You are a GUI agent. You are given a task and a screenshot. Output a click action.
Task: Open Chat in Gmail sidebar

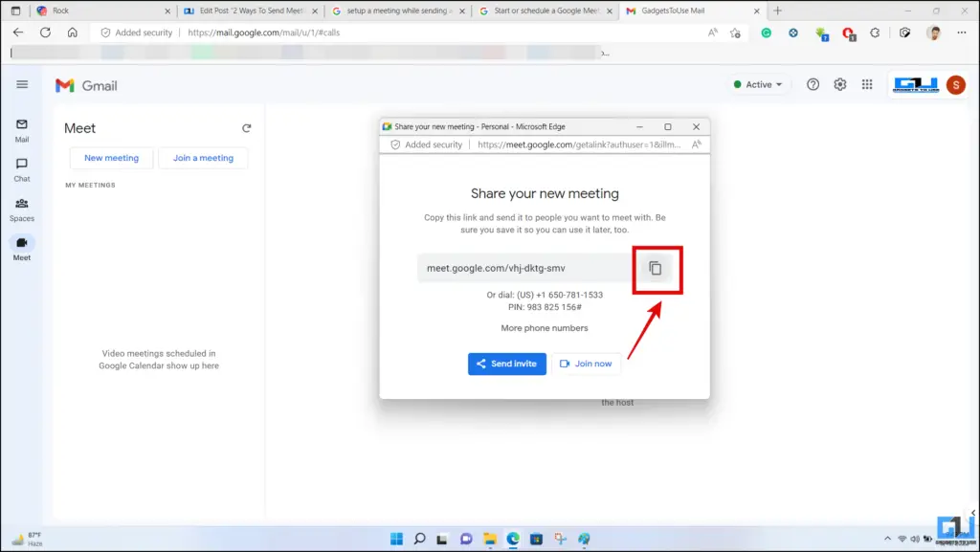click(x=22, y=170)
